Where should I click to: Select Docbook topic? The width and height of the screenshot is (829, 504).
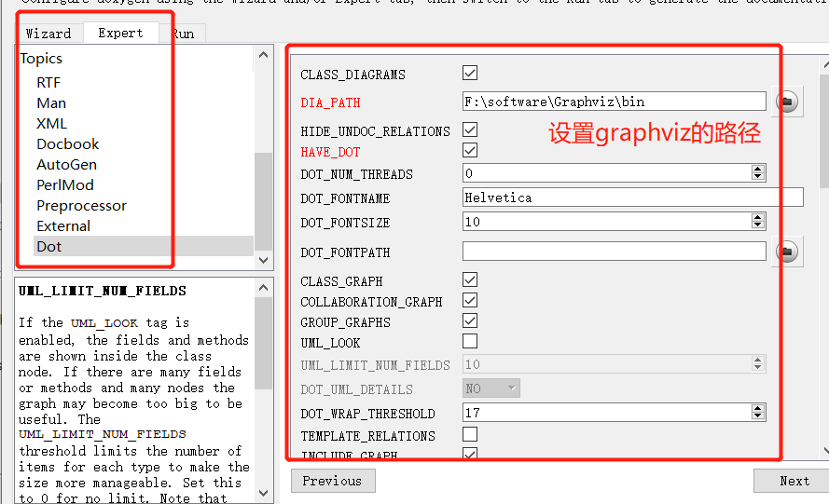click(x=68, y=144)
